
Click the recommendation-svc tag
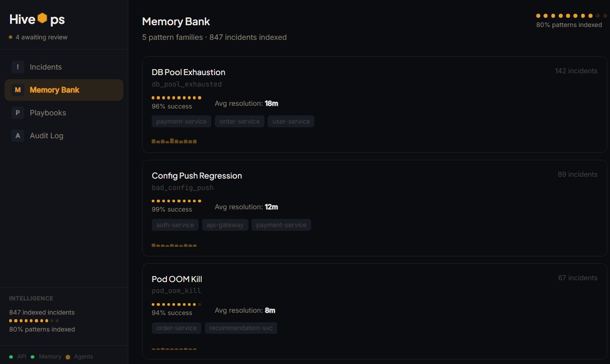click(241, 328)
